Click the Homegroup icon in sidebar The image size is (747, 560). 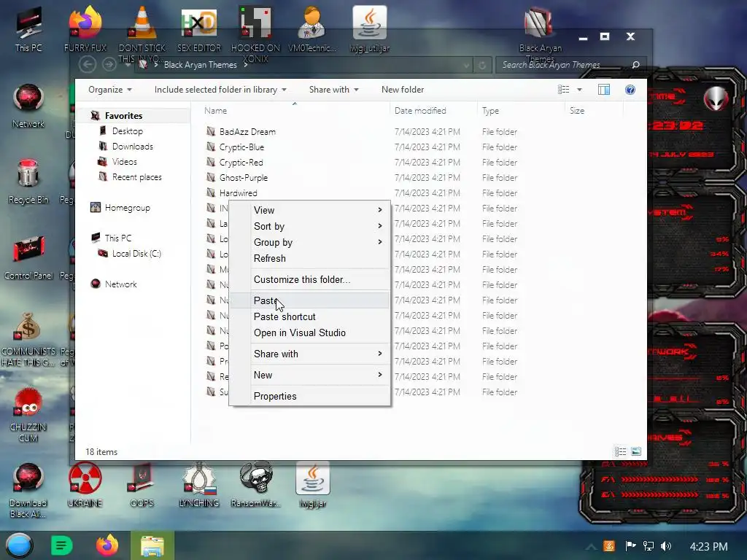[x=96, y=208]
